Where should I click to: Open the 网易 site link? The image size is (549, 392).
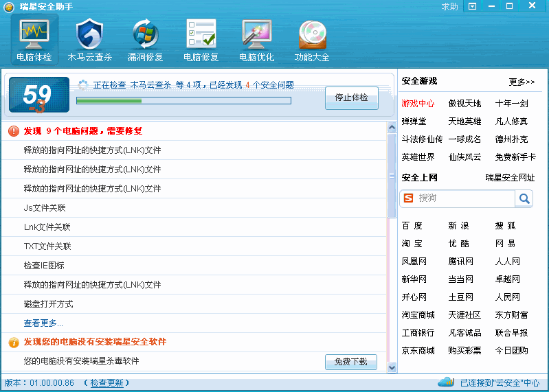[506, 244]
